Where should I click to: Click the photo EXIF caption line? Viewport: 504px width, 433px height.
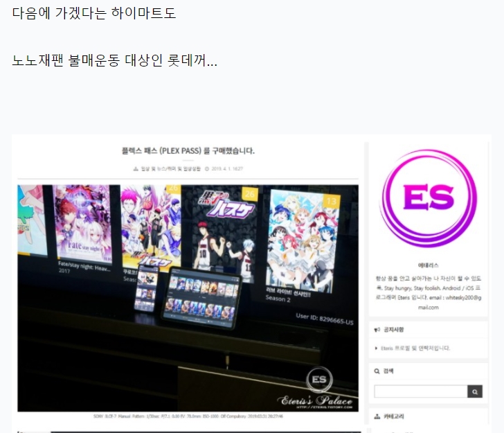(188, 416)
